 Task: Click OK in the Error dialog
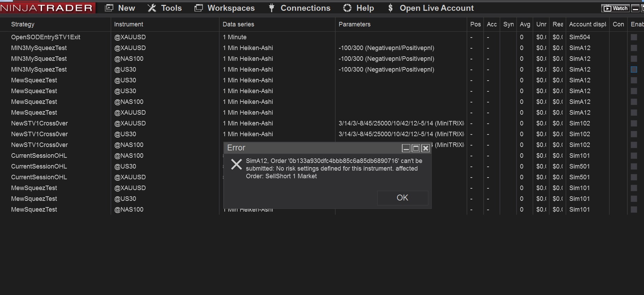(x=403, y=198)
